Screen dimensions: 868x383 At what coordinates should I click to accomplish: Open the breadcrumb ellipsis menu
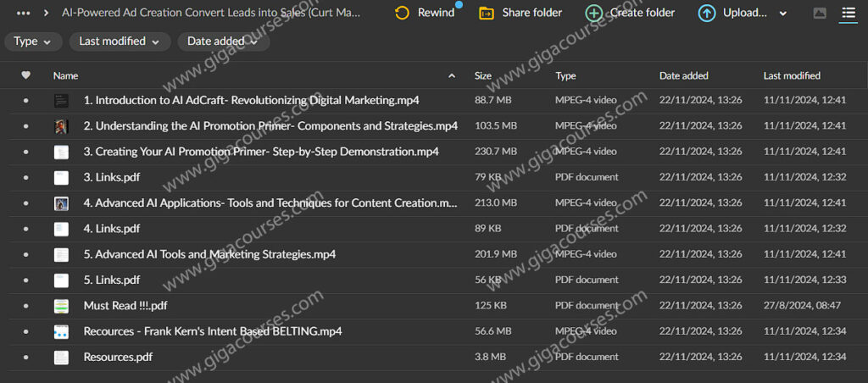[x=24, y=13]
